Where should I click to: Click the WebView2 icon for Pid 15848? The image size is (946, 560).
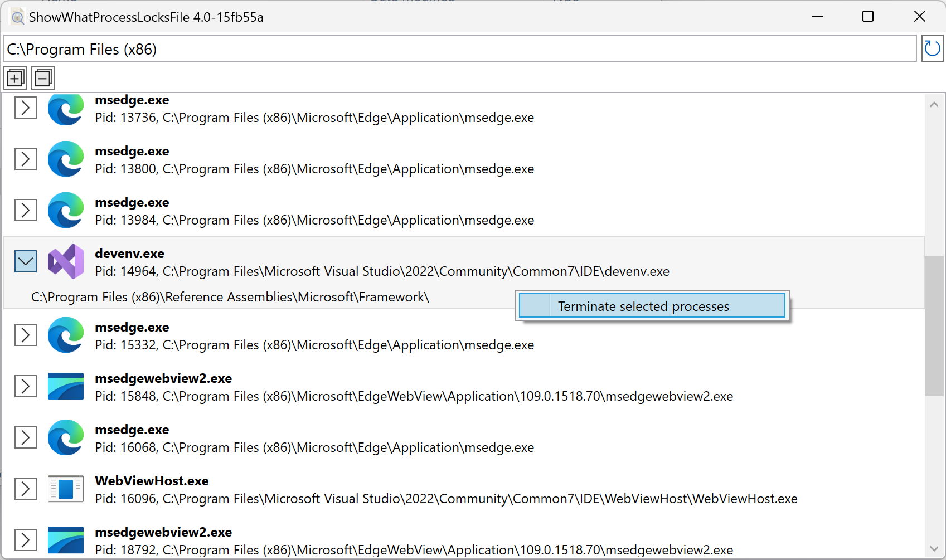coord(66,386)
